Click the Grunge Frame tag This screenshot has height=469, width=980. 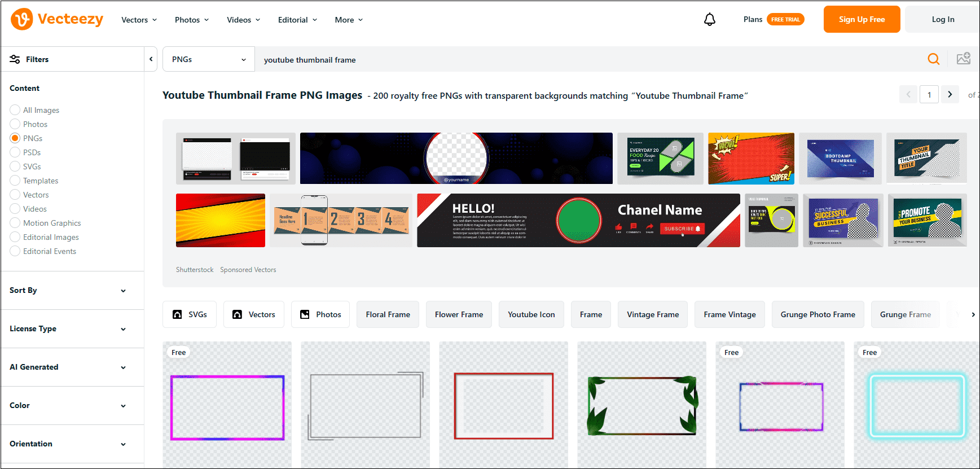click(905, 314)
